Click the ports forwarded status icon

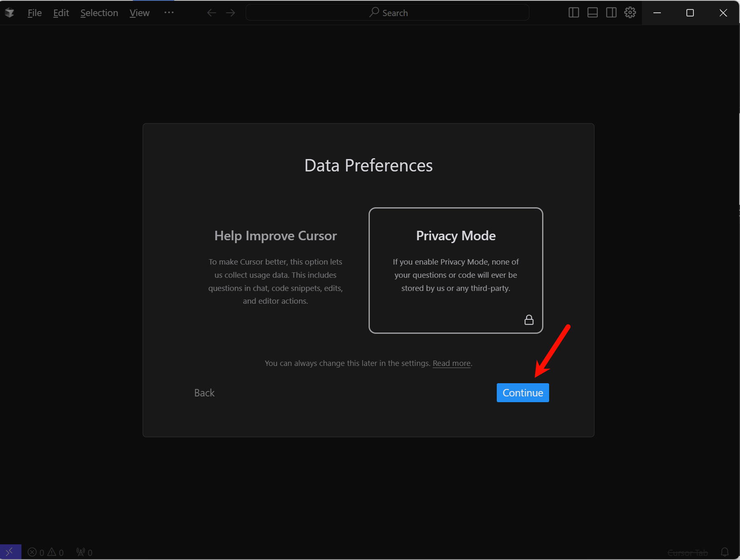(x=85, y=552)
